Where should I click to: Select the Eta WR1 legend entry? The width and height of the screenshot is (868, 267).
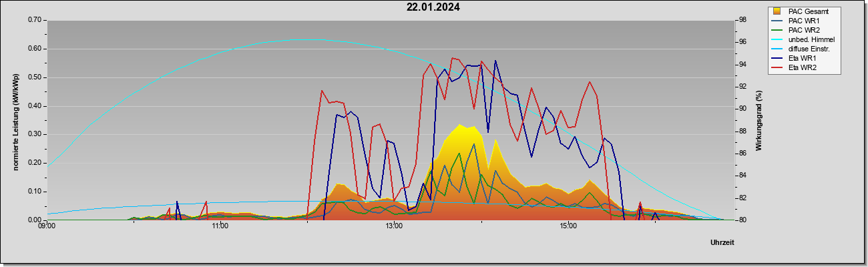794,58
